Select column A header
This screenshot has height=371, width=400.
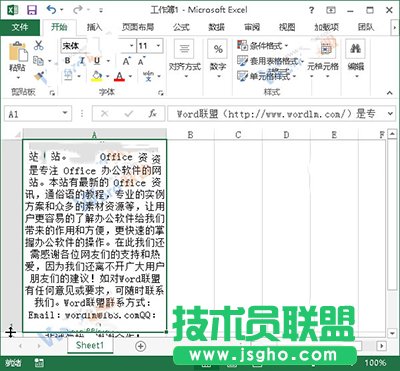[x=95, y=134]
